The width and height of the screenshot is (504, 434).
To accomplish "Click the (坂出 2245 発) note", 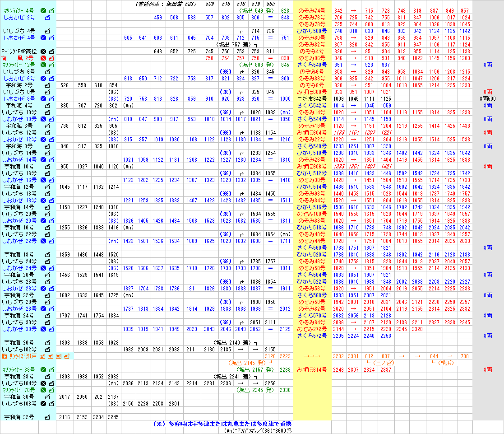I will tap(255, 390).
